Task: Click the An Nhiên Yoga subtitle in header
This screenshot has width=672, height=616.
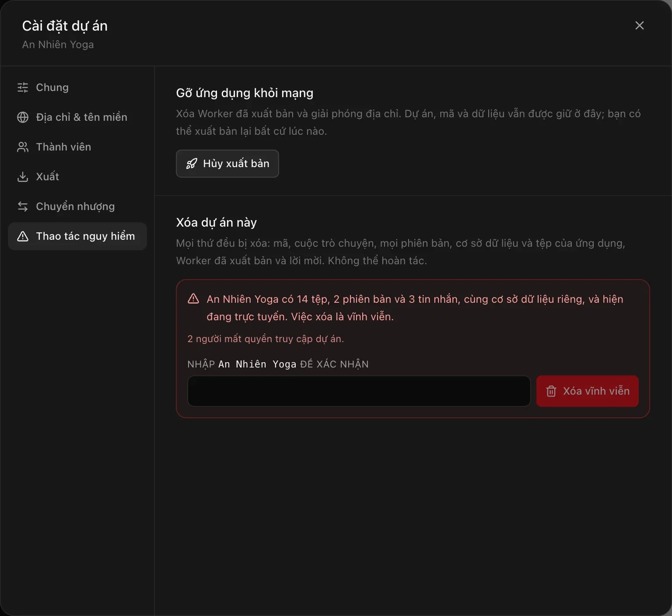Action: (x=58, y=45)
